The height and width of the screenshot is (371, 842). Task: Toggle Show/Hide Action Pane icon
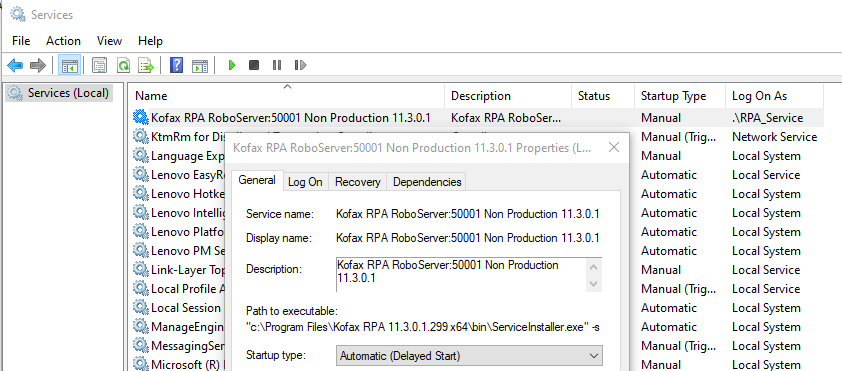(200, 66)
